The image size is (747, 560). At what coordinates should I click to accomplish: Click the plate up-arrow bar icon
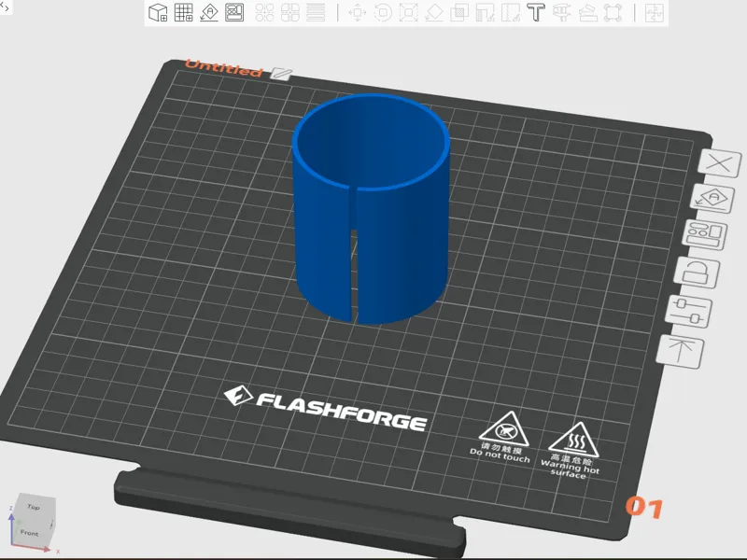pyautogui.click(x=680, y=351)
